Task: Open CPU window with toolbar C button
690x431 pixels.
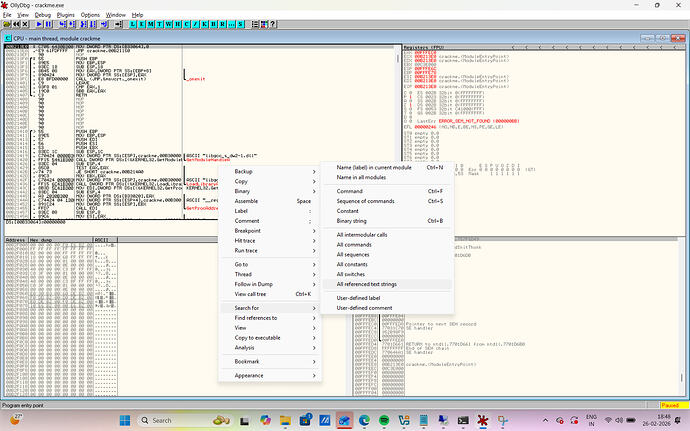Action: [x=187, y=24]
